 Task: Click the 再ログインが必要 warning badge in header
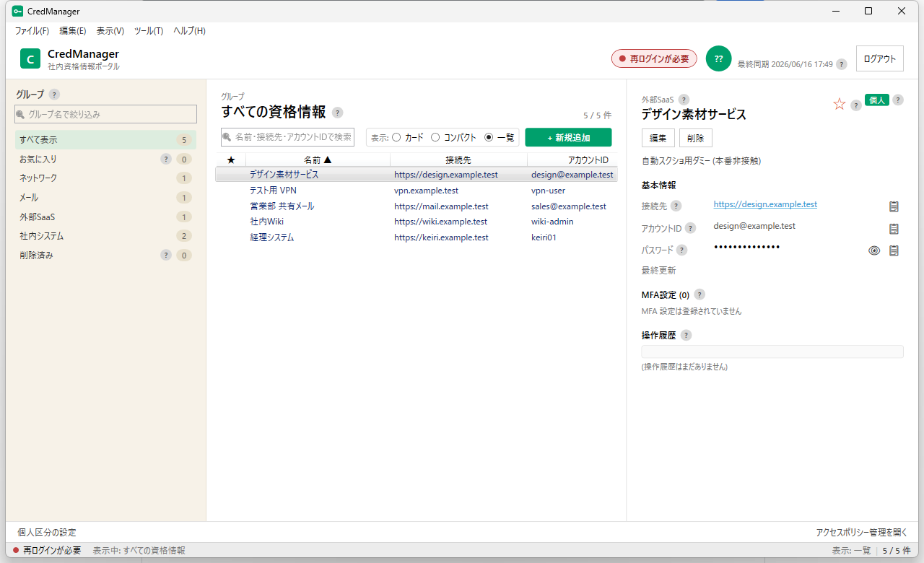654,58
